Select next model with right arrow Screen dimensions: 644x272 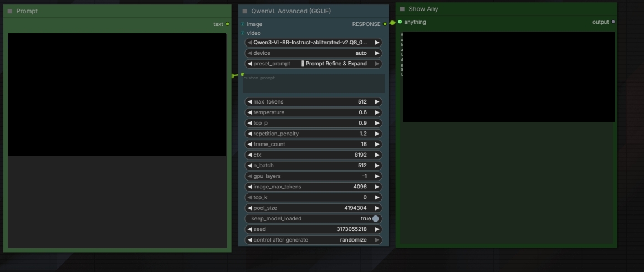(x=377, y=42)
